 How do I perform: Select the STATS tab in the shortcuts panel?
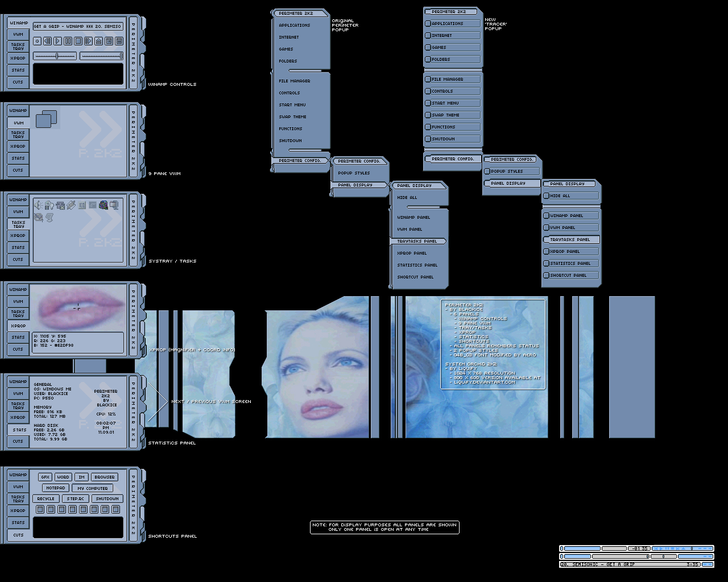pyautogui.click(x=18, y=523)
